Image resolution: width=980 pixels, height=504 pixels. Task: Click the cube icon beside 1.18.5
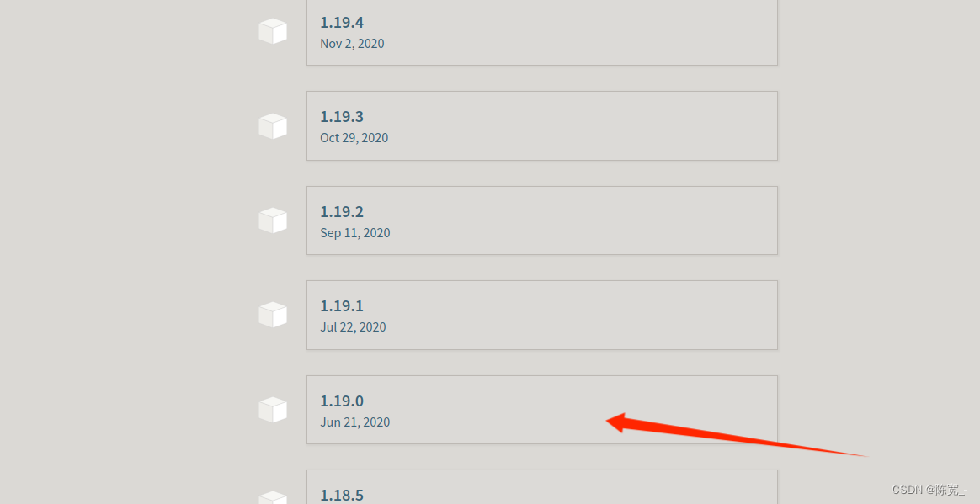point(273,498)
